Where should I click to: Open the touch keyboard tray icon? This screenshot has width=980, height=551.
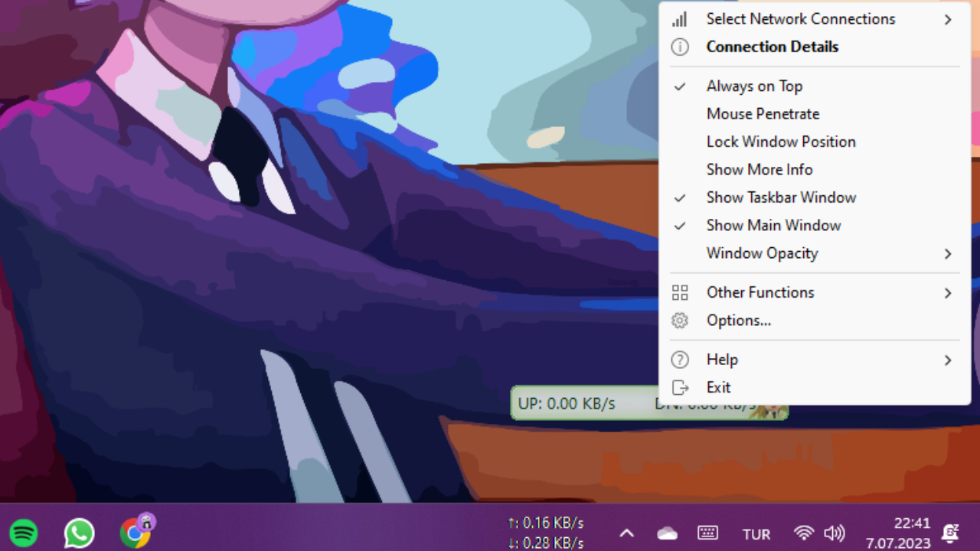pyautogui.click(x=707, y=533)
